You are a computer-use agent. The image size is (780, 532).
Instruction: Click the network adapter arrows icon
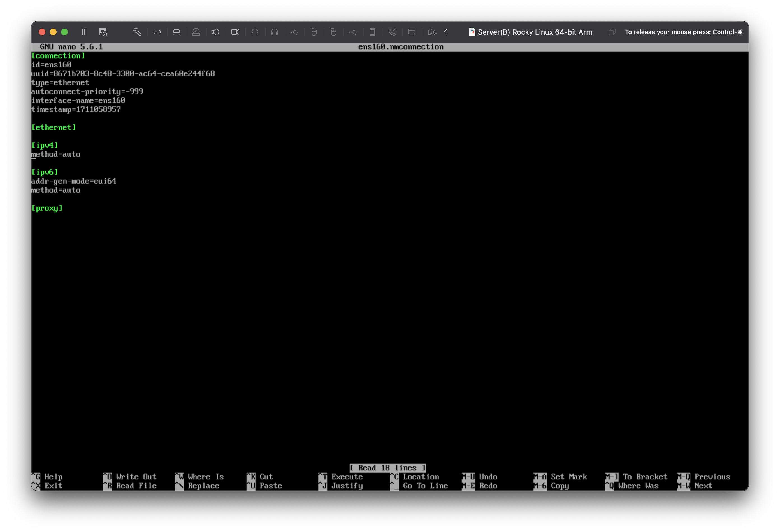tap(157, 32)
